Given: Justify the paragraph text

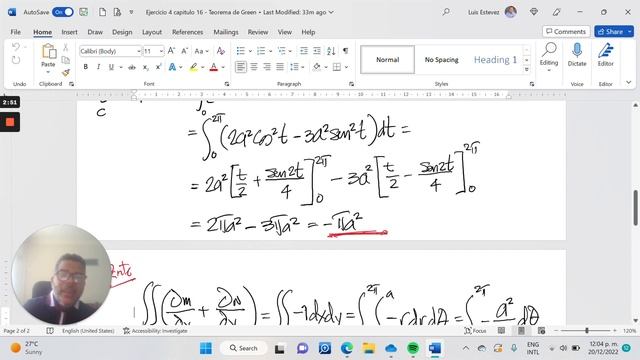Looking at the screenshot, I should pos(280,67).
